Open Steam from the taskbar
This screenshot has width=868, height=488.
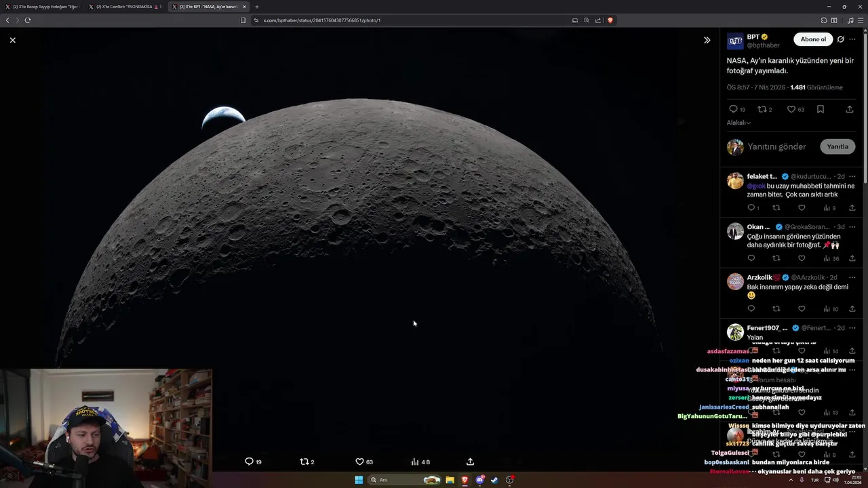pyautogui.click(x=494, y=480)
